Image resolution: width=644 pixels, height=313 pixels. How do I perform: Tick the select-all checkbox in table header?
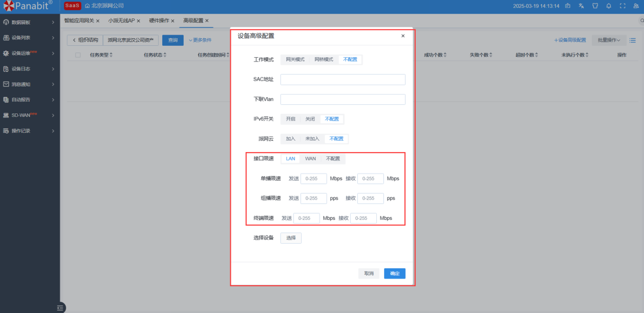click(78, 55)
